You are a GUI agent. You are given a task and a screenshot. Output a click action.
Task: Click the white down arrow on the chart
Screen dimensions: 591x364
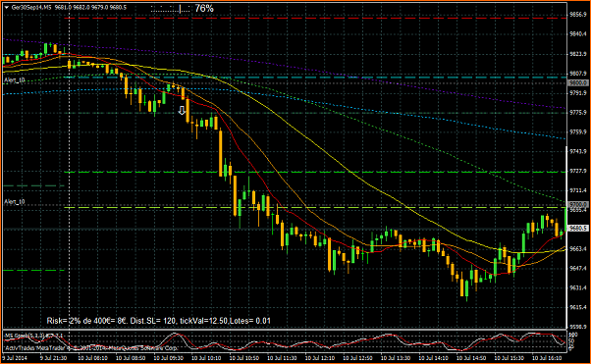pos(182,111)
